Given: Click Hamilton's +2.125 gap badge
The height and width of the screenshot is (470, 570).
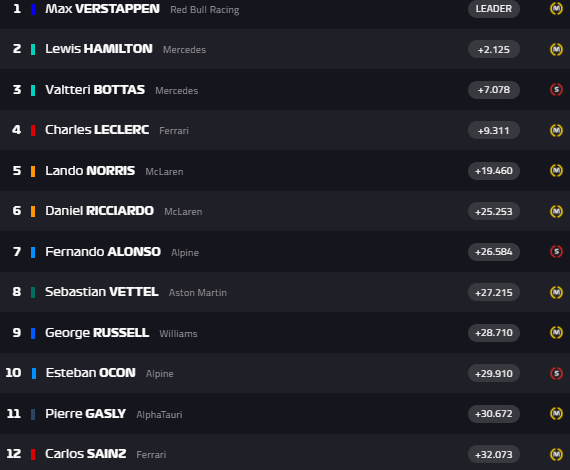Looking at the screenshot, I should point(494,49).
